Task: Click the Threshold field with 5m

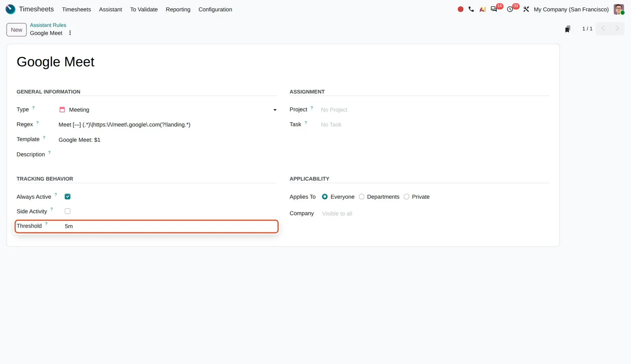Action: [x=170, y=226]
